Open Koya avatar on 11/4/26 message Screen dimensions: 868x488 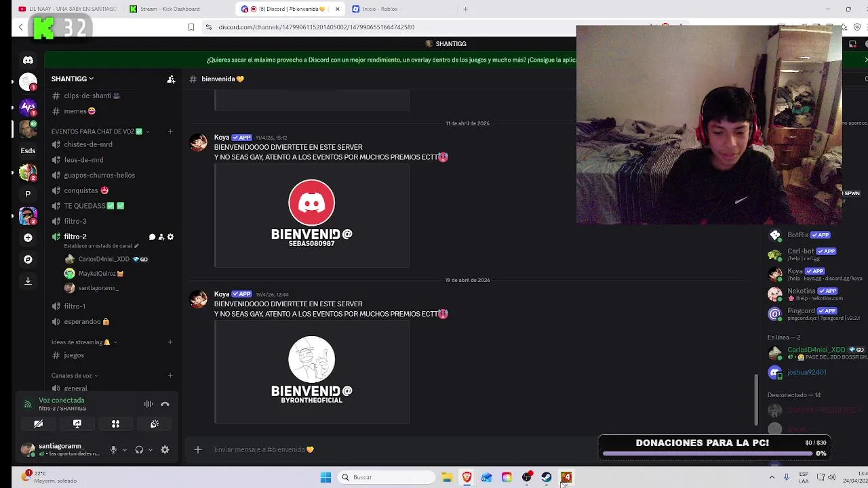point(199,142)
